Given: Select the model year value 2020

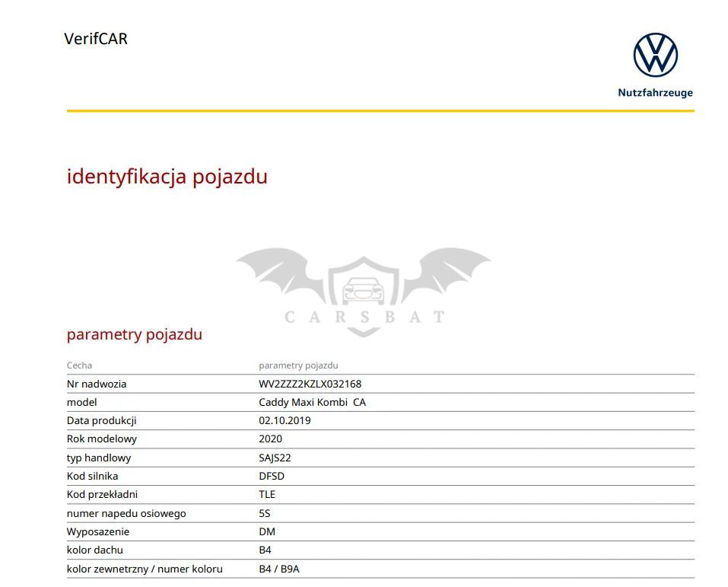Looking at the screenshot, I should (270, 439).
